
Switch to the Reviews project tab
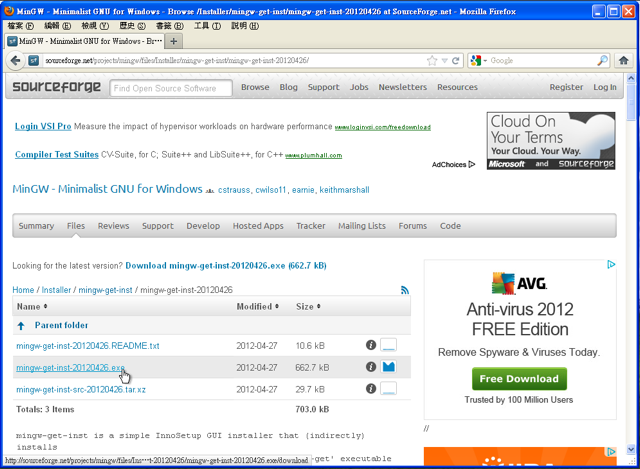(x=113, y=226)
